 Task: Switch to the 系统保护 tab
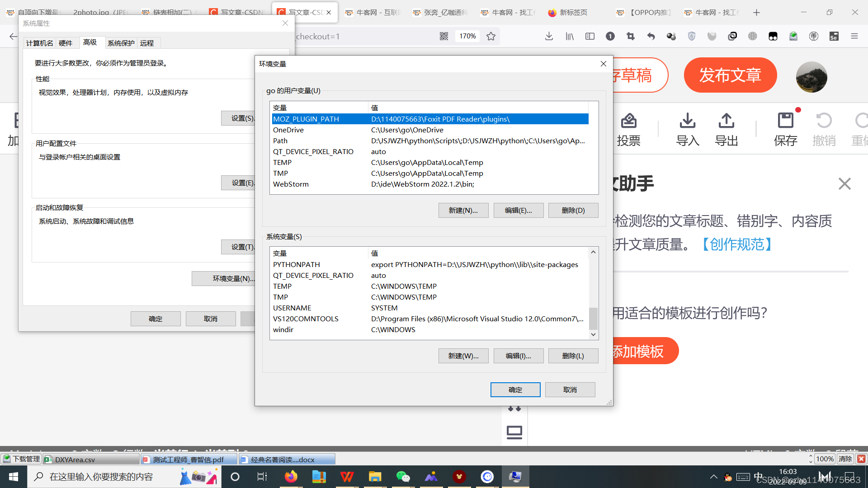click(x=121, y=43)
